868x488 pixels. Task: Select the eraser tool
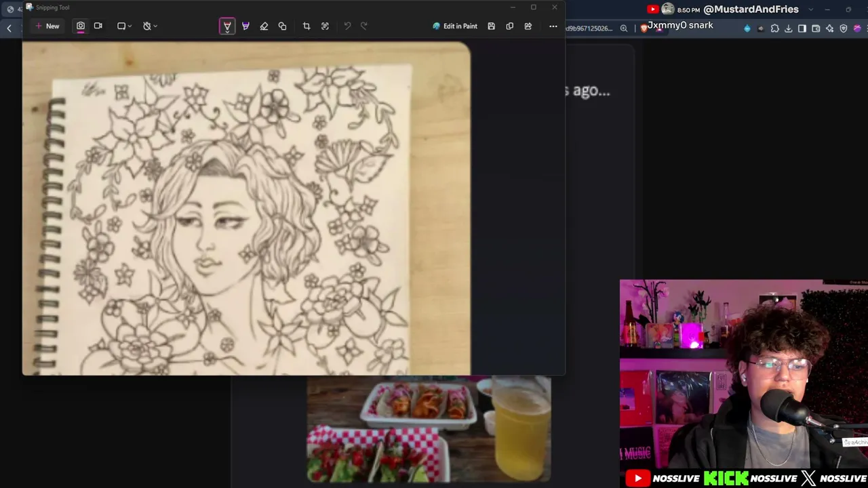[x=264, y=26]
